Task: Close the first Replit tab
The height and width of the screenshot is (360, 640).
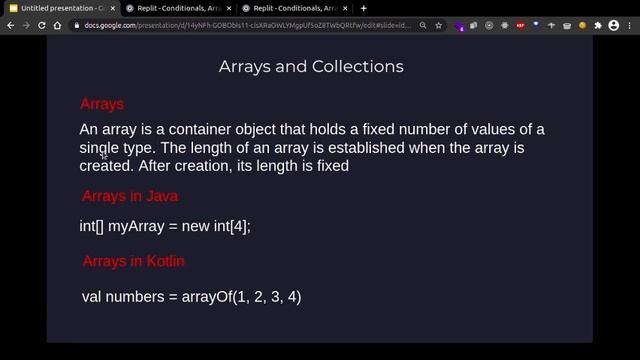Action: tap(229, 8)
